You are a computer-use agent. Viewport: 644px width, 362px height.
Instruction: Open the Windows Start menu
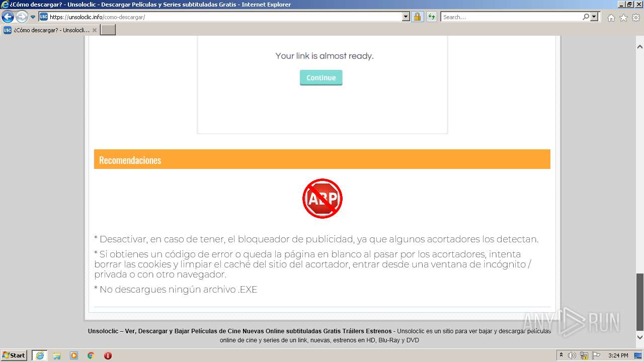click(x=14, y=355)
